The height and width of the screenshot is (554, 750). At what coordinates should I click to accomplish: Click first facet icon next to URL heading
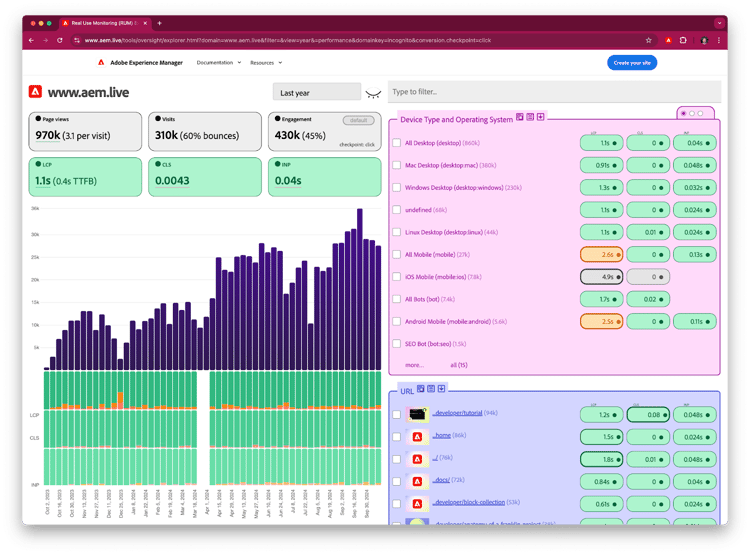420,389
